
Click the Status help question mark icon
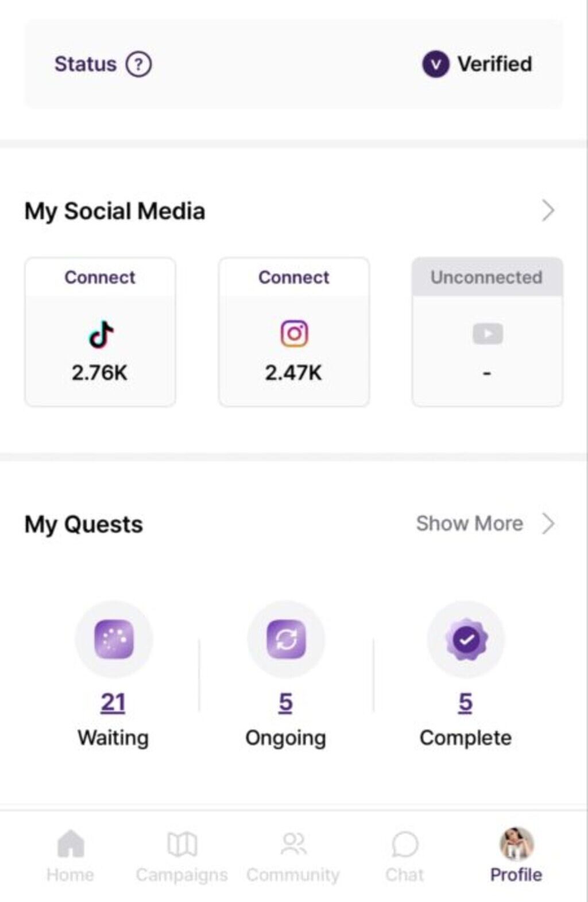(138, 64)
